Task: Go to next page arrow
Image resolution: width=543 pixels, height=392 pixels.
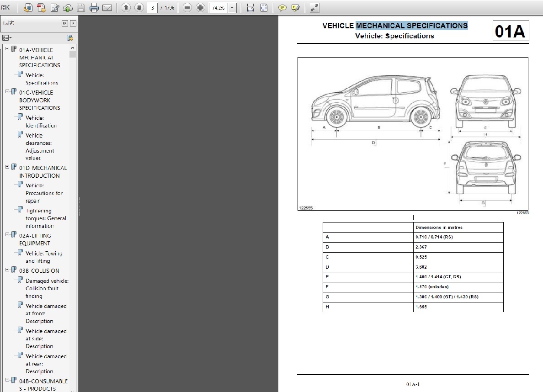Action: tap(139, 7)
